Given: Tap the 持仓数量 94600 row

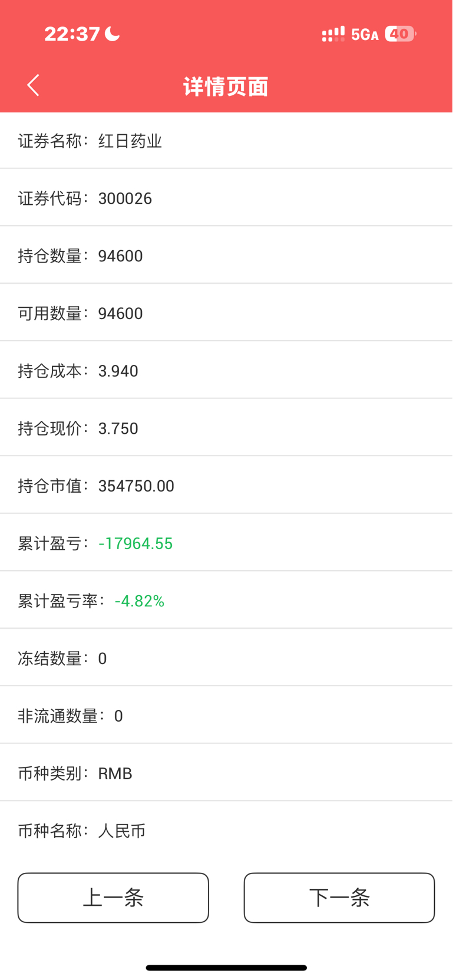Looking at the screenshot, I should point(226,255).
